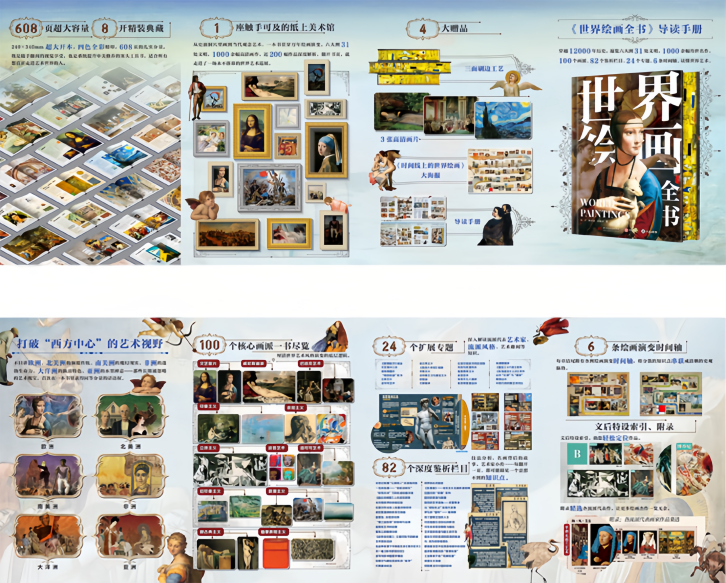The width and height of the screenshot is (726, 583).
Task: Select the 三面刷边工艺 label
Action: [x=484, y=69]
